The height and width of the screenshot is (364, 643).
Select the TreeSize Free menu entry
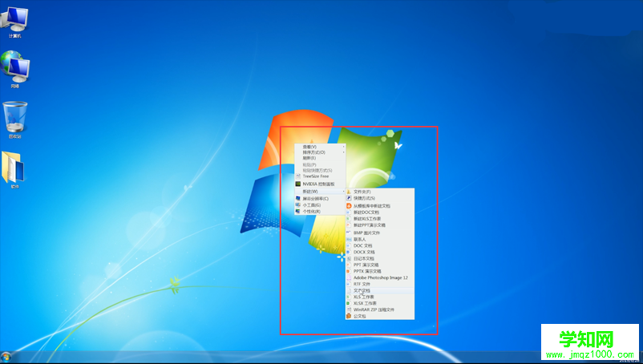tap(320, 176)
